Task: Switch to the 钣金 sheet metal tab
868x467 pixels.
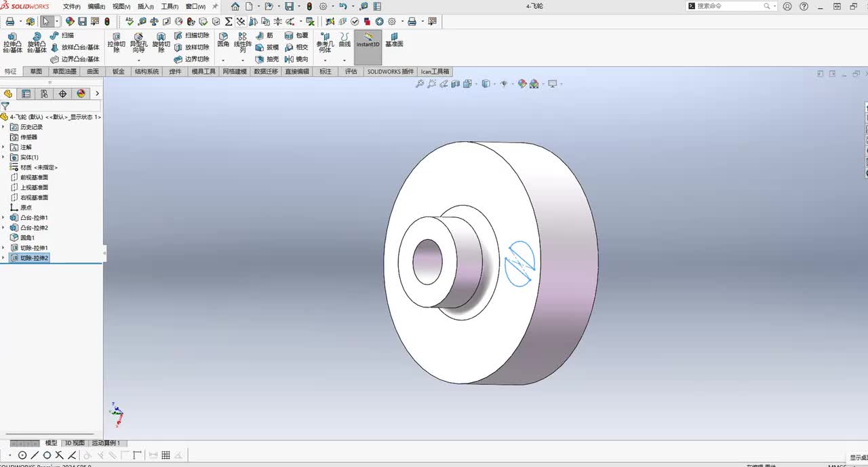Action: [119, 71]
